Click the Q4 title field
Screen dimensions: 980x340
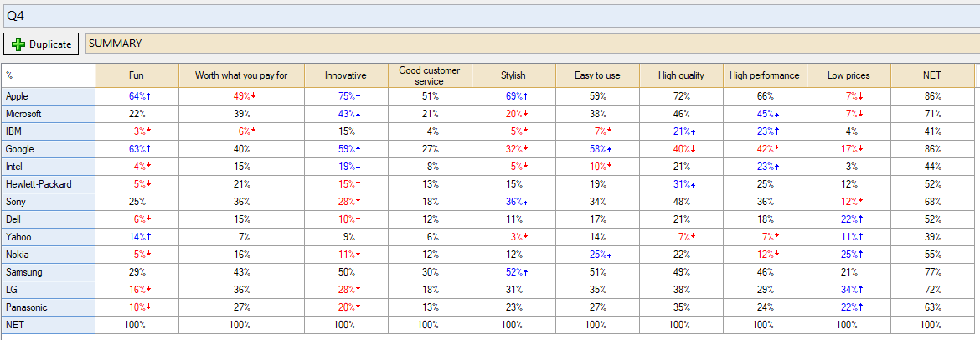[490, 15]
